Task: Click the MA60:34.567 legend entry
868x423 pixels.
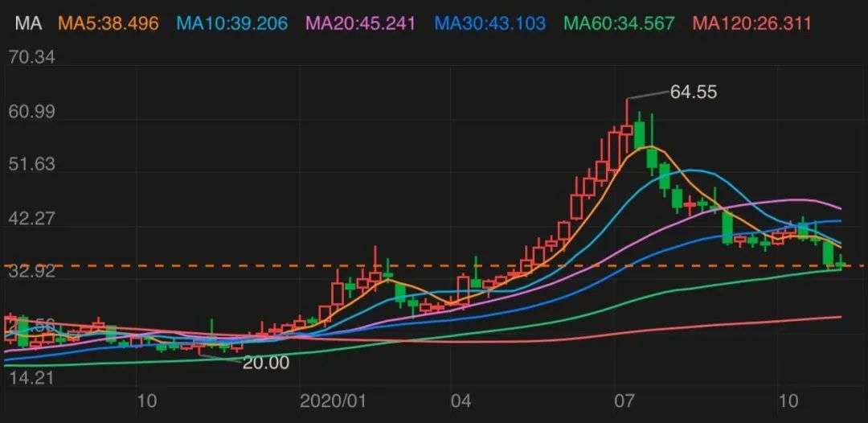Action: tap(619, 23)
